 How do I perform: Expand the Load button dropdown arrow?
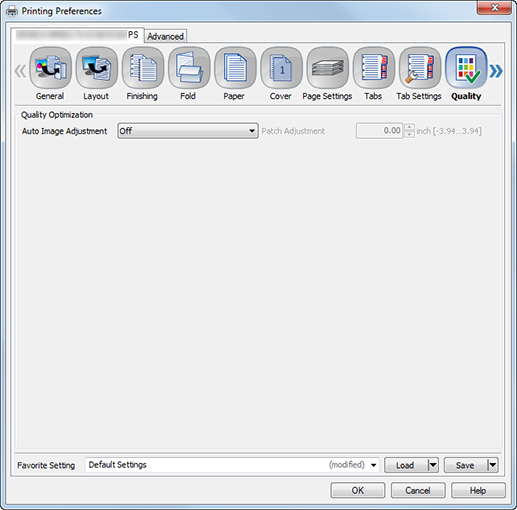(x=433, y=465)
